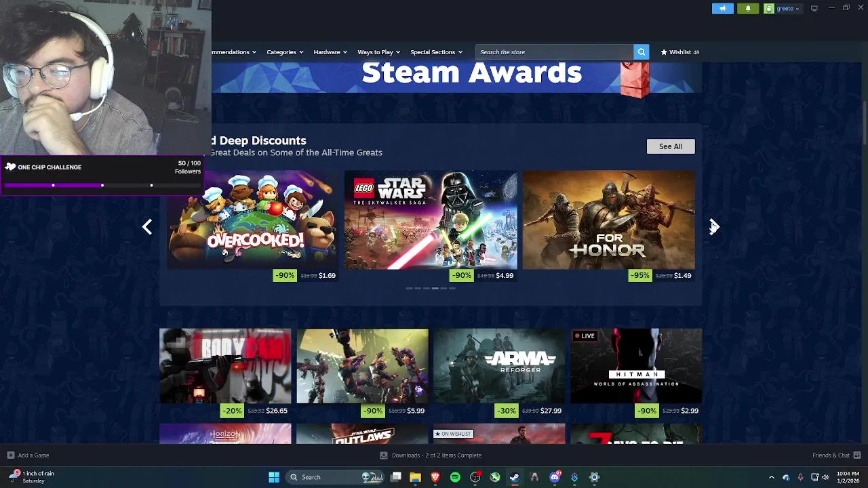Advance Deep Discounts carousel with right arrow
This screenshot has height=488, width=868.
pos(715,226)
